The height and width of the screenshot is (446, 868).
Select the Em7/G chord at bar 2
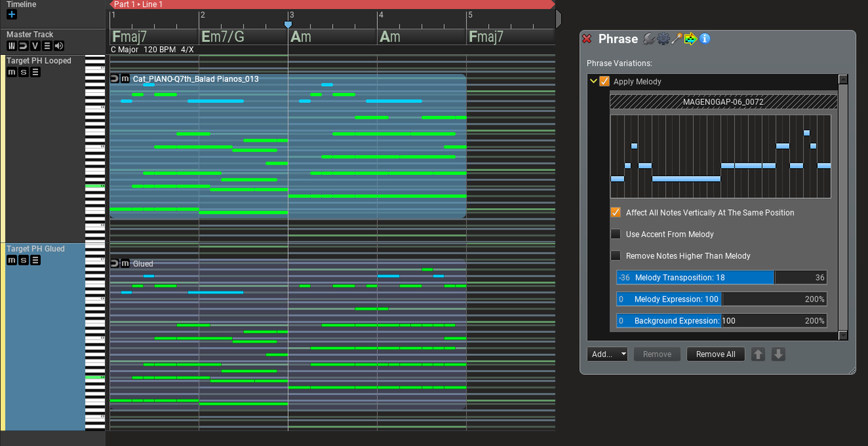click(222, 37)
